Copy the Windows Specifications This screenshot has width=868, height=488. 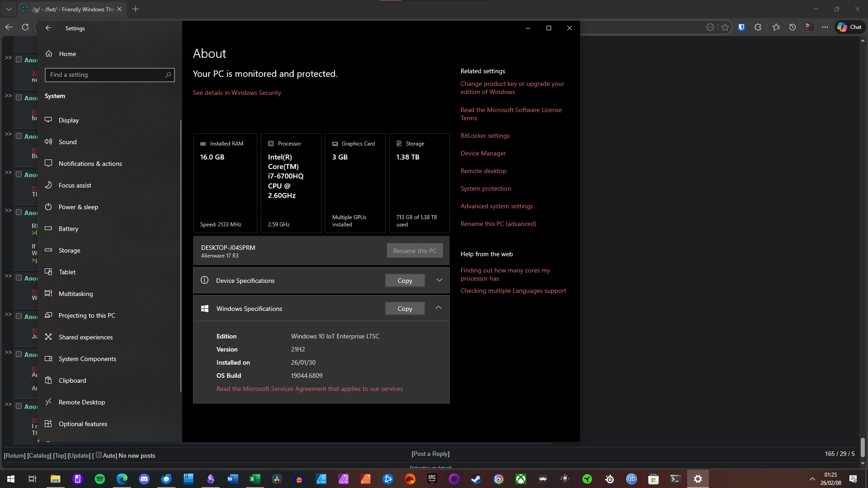coord(405,309)
